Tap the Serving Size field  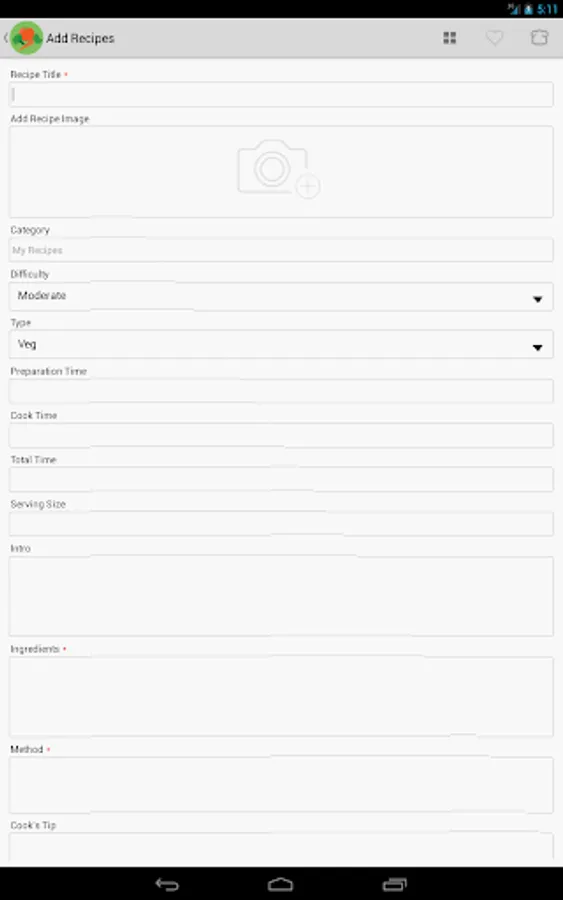[x=281, y=523]
